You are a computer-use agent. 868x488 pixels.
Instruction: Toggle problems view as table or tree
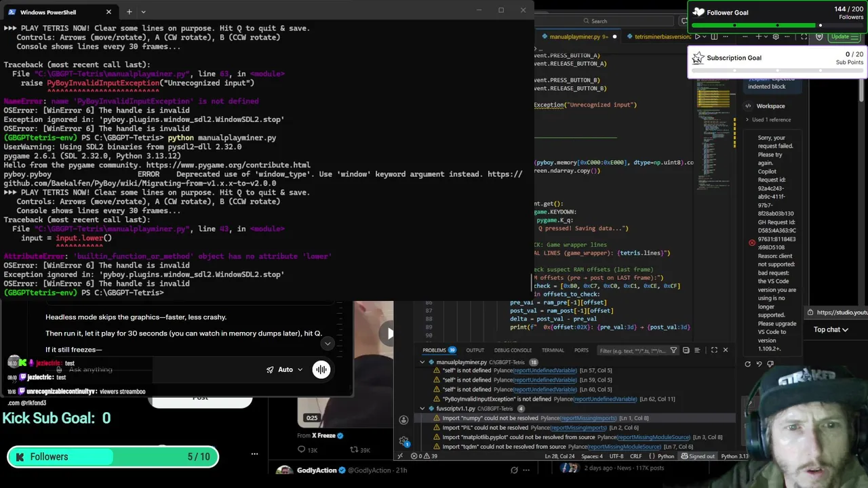(x=698, y=350)
